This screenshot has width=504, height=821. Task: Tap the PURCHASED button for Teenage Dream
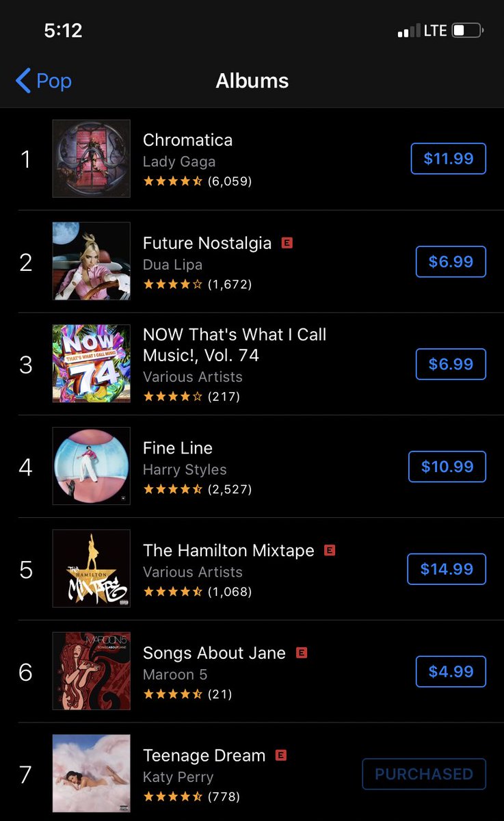pyautogui.click(x=424, y=774)
